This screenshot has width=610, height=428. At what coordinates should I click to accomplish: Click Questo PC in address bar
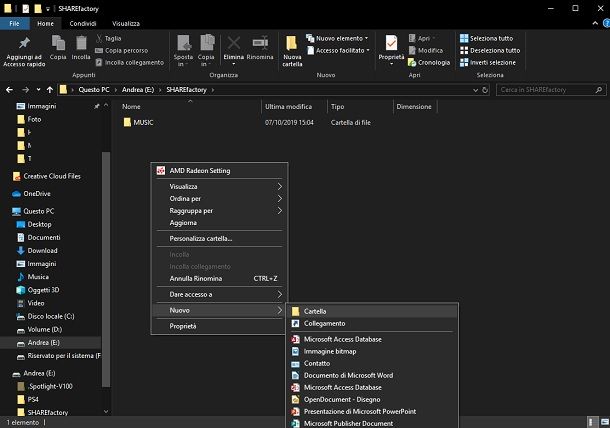(94, 89)
